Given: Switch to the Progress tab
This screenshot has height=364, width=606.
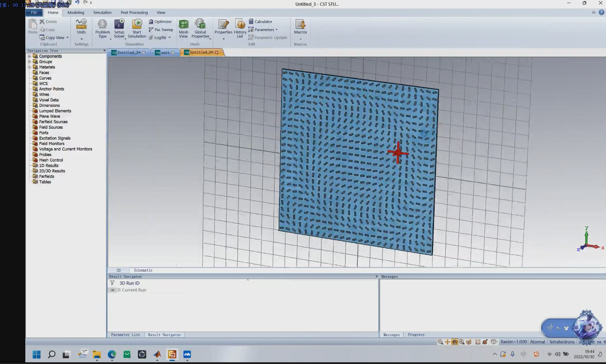Looking at the screenshot, I should point(416,335).
